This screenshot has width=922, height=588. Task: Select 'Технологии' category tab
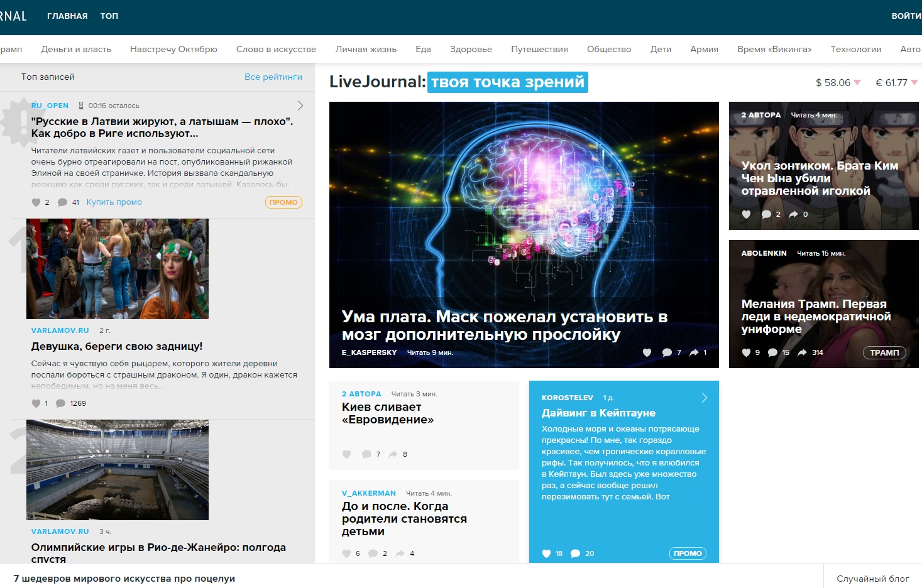pos(855,49)
